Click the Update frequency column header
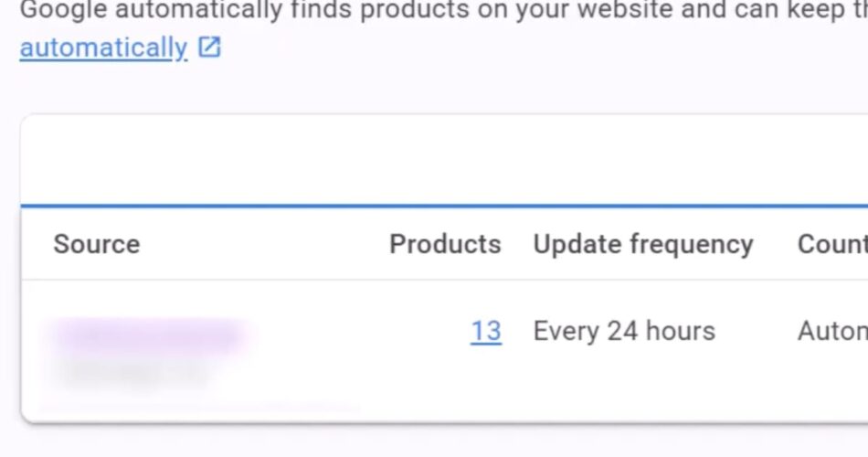The width and height of the screenshot is (868, 457). (x=643, y=244)
